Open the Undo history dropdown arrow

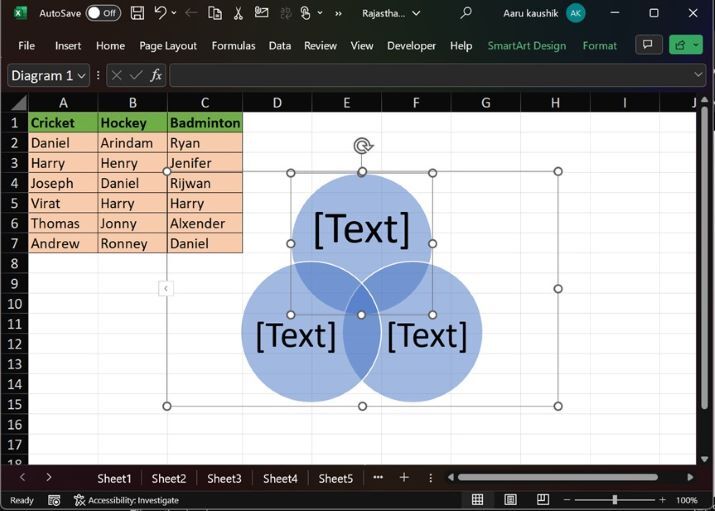coord(174,13)
